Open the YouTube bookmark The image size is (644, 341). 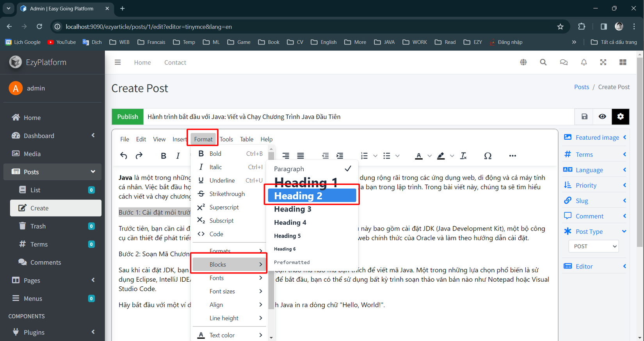click(x=62, y=42)
